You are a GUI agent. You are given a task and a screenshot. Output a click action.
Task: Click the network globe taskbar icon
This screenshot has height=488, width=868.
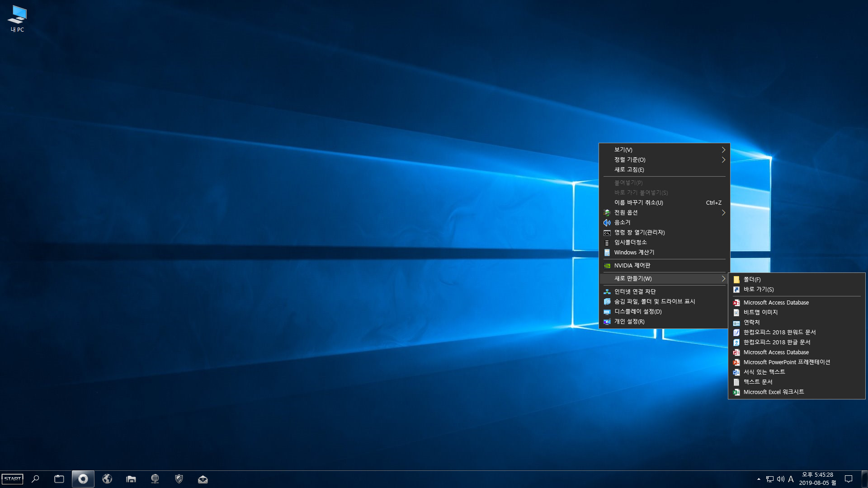pyautogui.click(x=155, y=479)
